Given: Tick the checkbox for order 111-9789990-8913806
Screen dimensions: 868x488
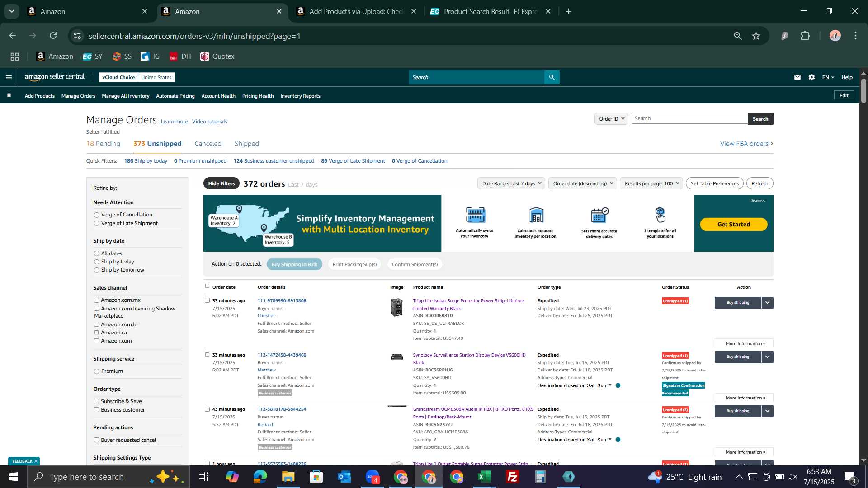Looking at the screenshot, I should (207, 300).
